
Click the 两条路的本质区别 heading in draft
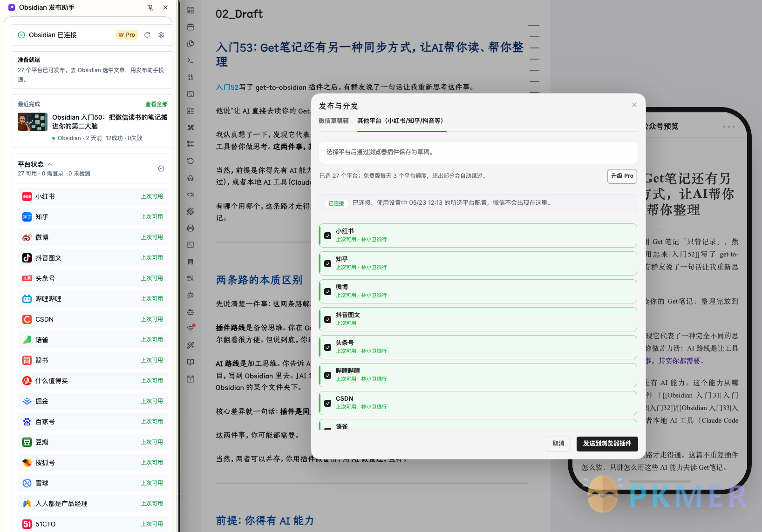tap(259, 280)
